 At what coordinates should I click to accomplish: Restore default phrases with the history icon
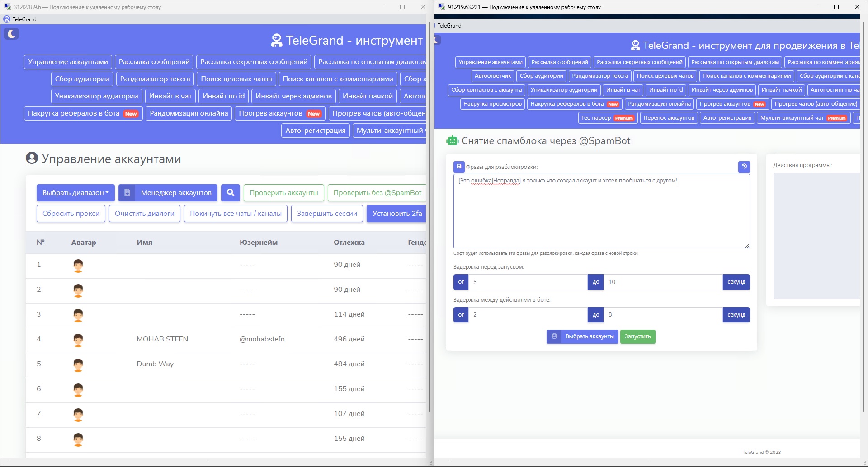[x=744, y=167]
